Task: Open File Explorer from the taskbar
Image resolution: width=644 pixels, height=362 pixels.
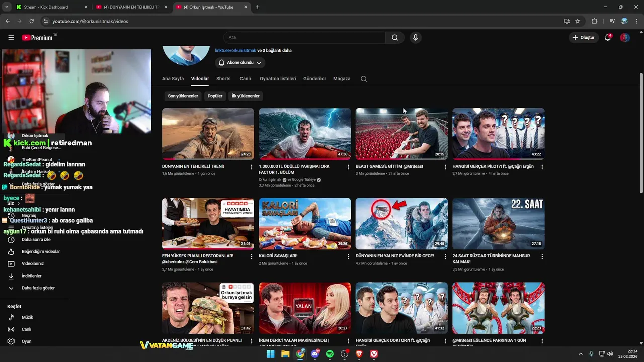Action: point(285,354)
